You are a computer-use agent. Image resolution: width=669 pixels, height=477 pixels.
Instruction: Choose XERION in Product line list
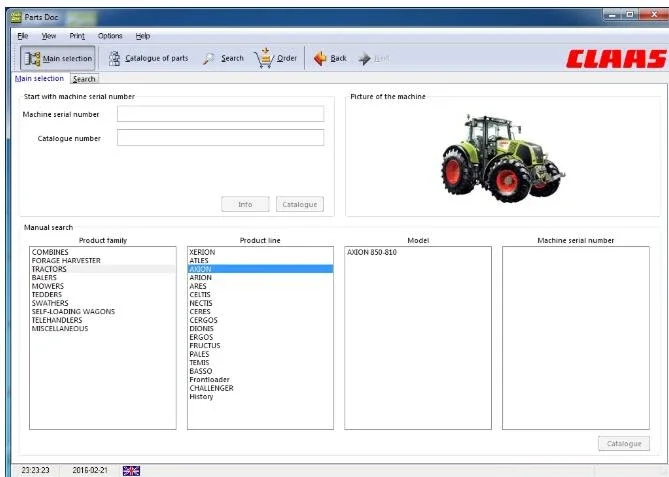pyautogui.click(x=202, y=252)
